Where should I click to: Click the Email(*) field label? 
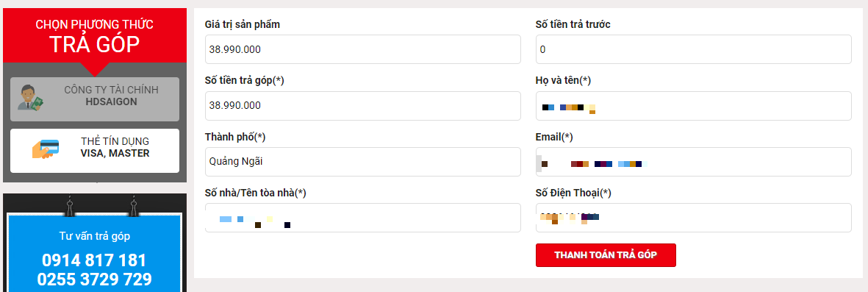tap(554, 137)
